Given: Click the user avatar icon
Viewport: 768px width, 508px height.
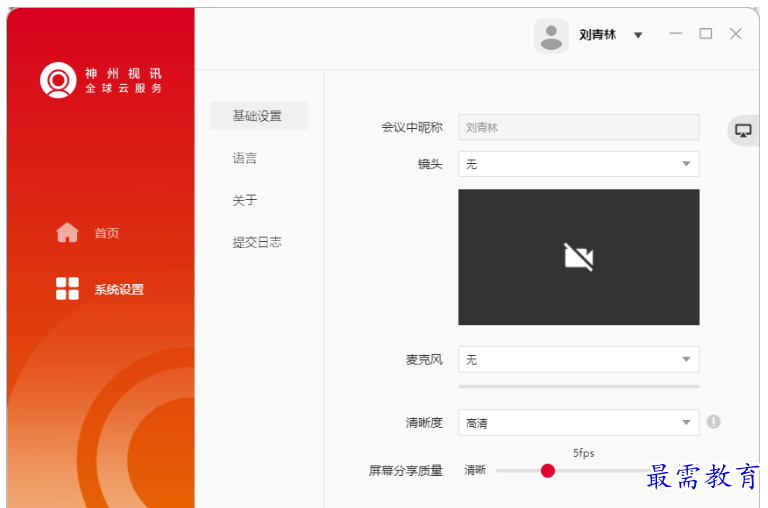Looking at the screenshot, I should click(x=551, y=36).
